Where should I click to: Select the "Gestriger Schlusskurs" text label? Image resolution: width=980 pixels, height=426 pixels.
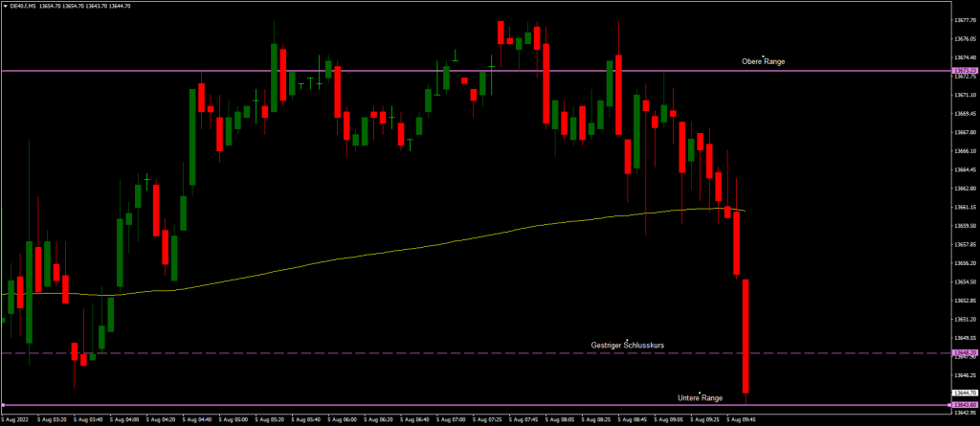[629, 345]
